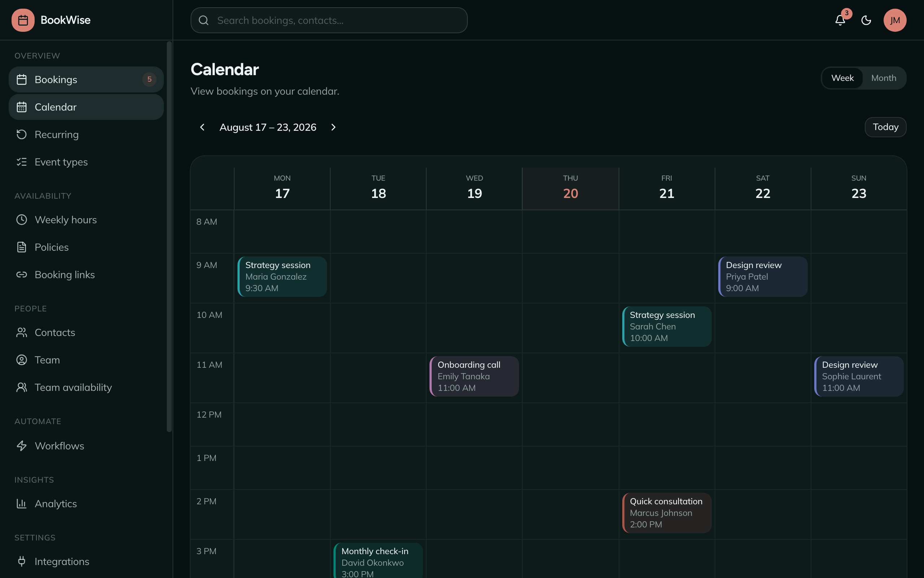
Task: Jump to Today
Action: point(885,127)
